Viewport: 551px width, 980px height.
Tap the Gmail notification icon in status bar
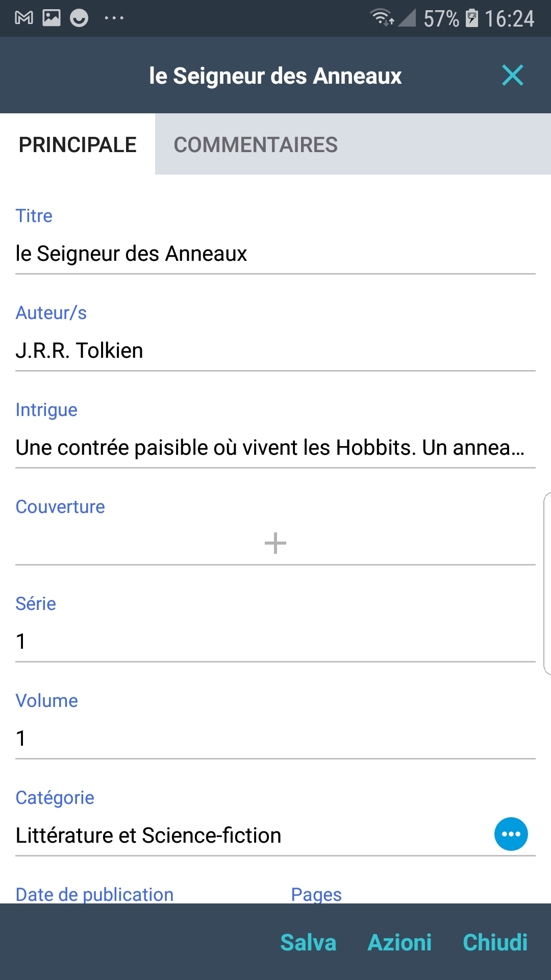(24, 18)
